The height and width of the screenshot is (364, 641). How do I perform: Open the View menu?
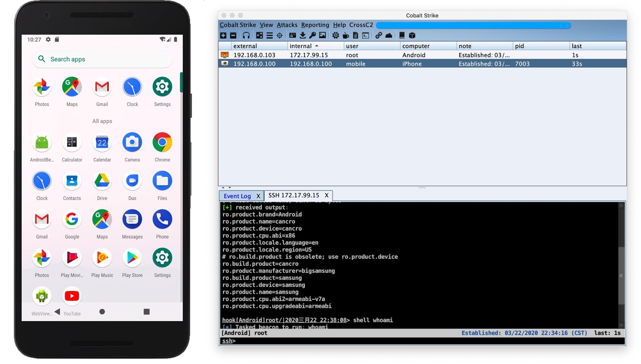[266, 25]
